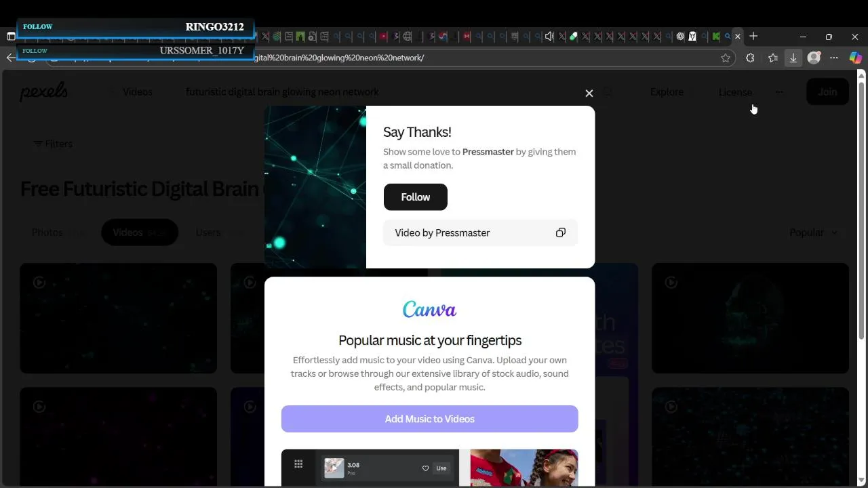This screenshot has height=488, width=868.
Task: Open the Pressmaster profile link
Action: (488, 152)
